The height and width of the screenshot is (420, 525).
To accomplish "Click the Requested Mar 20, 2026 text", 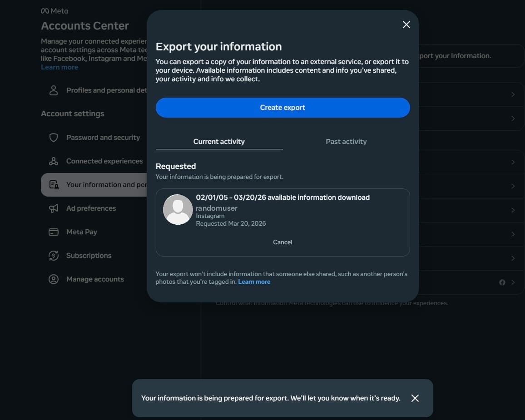I will click(231, 223).
